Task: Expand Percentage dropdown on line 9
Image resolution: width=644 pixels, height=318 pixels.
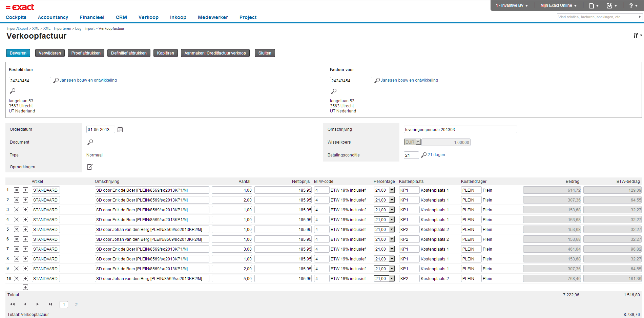Action: click(392, 269)
